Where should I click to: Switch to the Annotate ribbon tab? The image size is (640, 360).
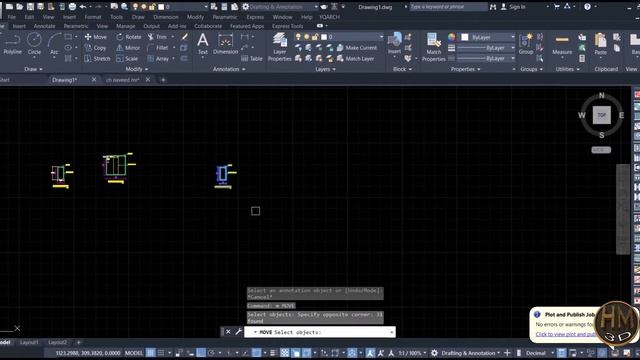(44, 26)
